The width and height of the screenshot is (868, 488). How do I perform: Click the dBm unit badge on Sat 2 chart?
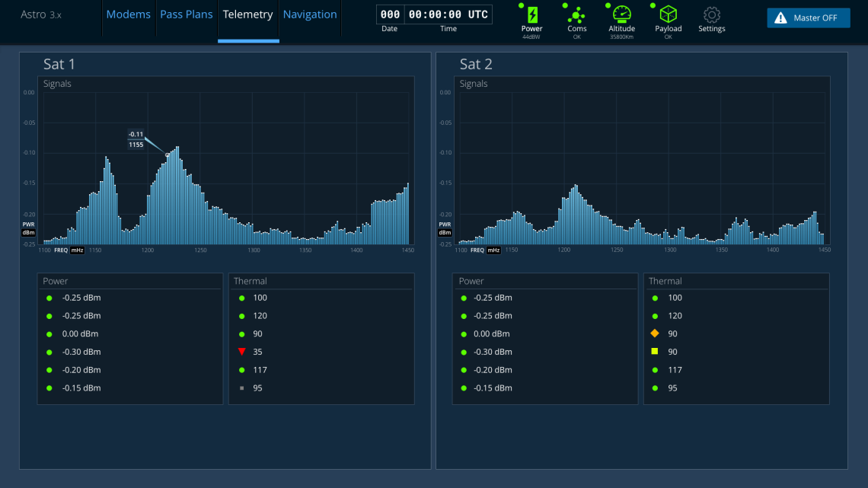(445, 233)
